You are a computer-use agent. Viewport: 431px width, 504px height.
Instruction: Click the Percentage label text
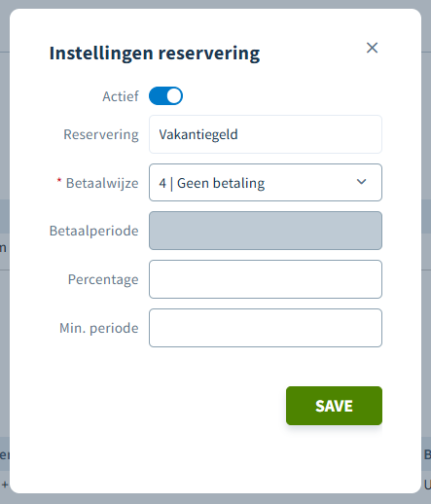(103, 279)
